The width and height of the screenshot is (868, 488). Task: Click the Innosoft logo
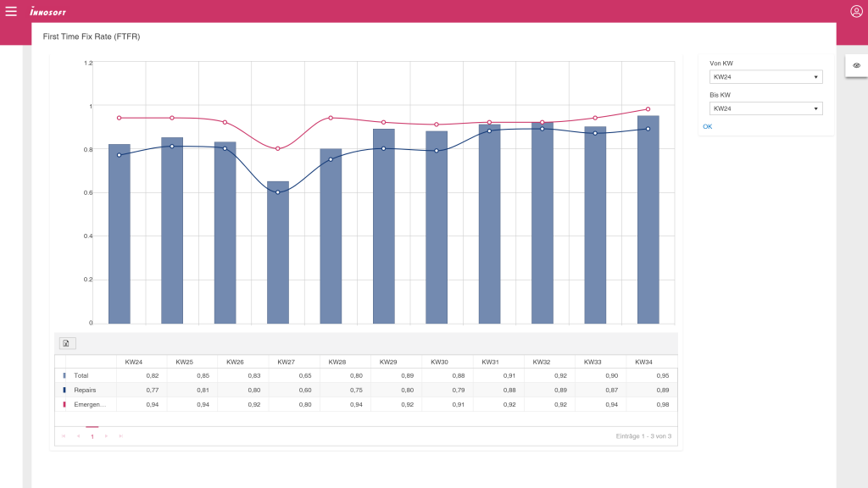pos(47,12)
